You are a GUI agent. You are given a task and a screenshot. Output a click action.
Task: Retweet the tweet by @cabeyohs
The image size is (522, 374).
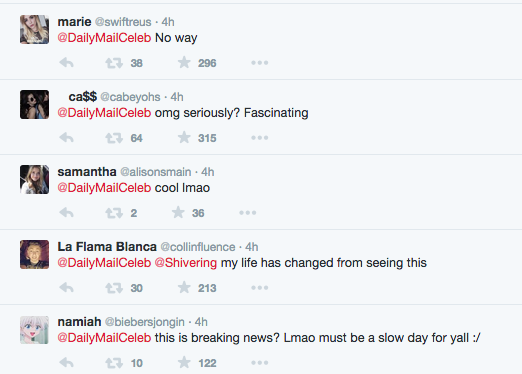pos(114,138)
